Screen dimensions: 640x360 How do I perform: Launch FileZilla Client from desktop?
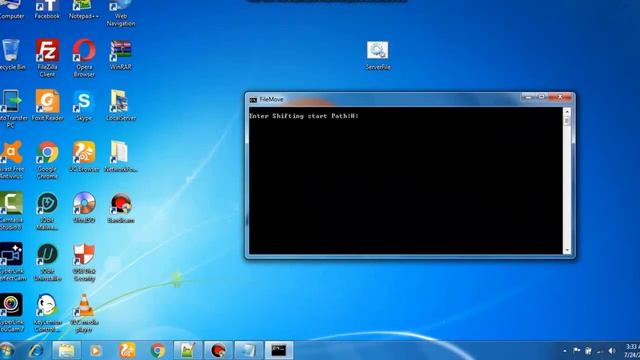pos(47,58)
